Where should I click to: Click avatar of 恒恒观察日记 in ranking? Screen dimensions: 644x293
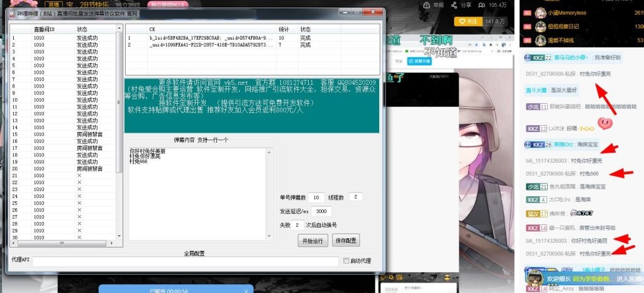point(540,27)
